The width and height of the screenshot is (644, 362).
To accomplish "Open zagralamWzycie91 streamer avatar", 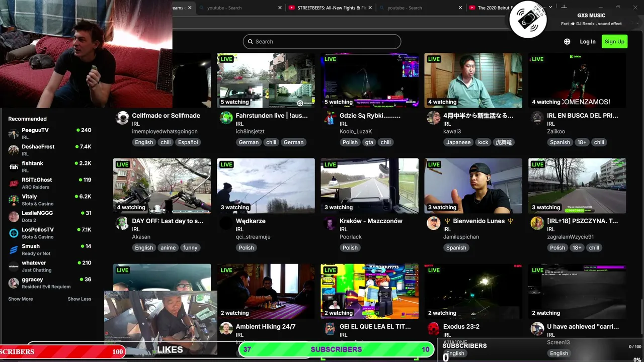I will click(x=537, y=224).
